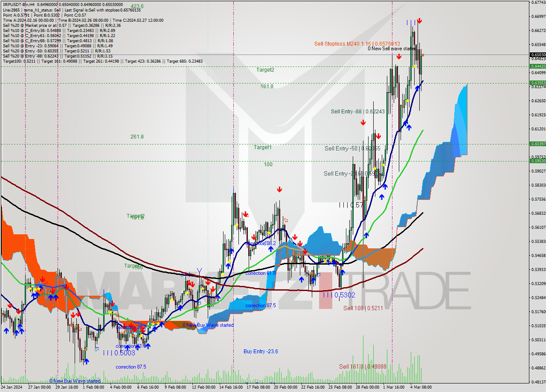This screenshot has width=546, height=392.
Task: Click the current price tag 0.65030
Action: pyautogui.click(x=537, y=55)
